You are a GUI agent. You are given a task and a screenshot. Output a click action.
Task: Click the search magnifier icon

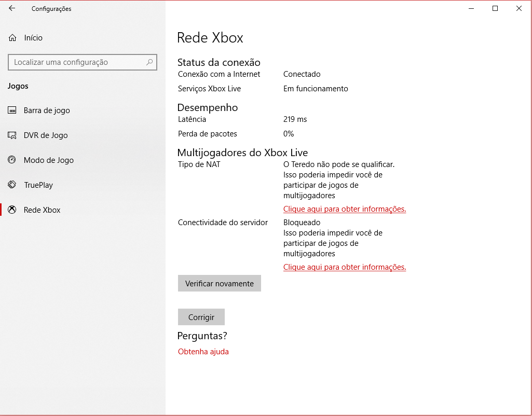149,62
